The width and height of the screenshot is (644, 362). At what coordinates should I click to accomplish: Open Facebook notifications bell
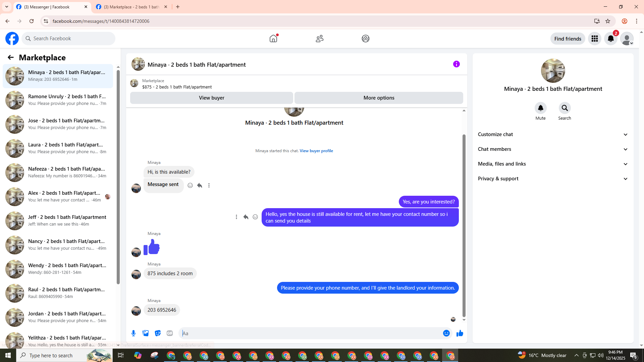610,39
